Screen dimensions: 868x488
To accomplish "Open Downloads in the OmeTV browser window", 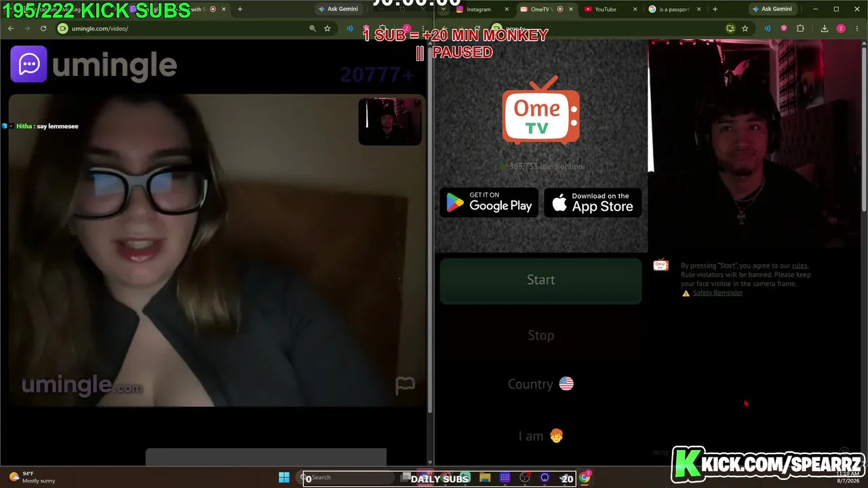I will (x=825, y=28).
